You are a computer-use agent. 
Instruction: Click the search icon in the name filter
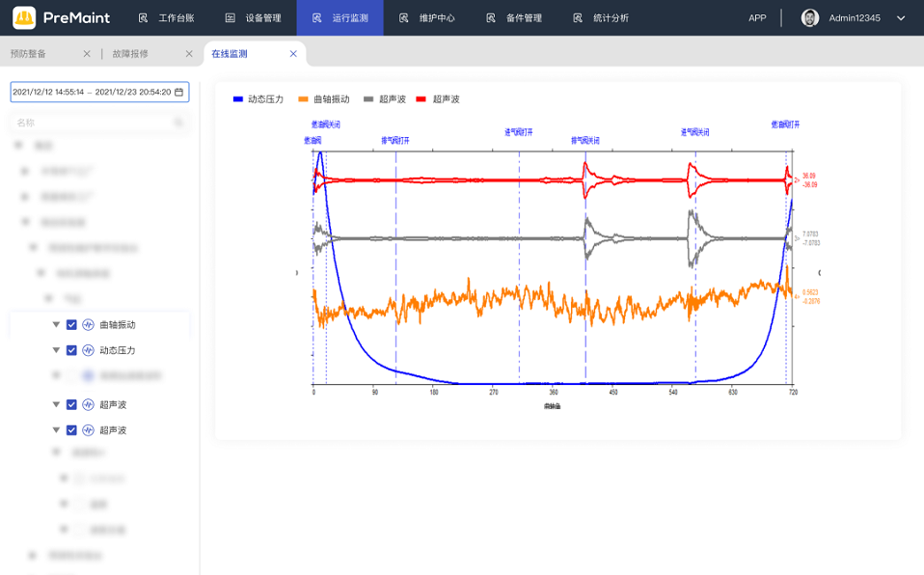[178, 123]
